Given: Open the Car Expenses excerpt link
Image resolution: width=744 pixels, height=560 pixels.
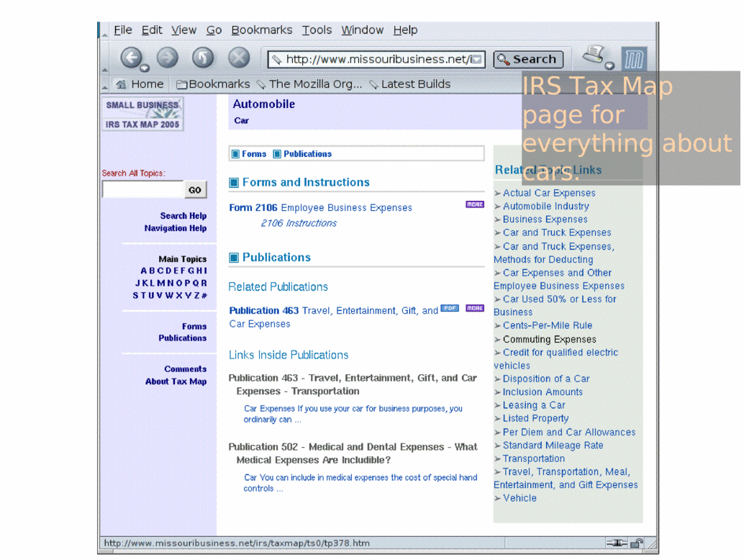Looking at the screenshot, I should (x=353, y=414).
